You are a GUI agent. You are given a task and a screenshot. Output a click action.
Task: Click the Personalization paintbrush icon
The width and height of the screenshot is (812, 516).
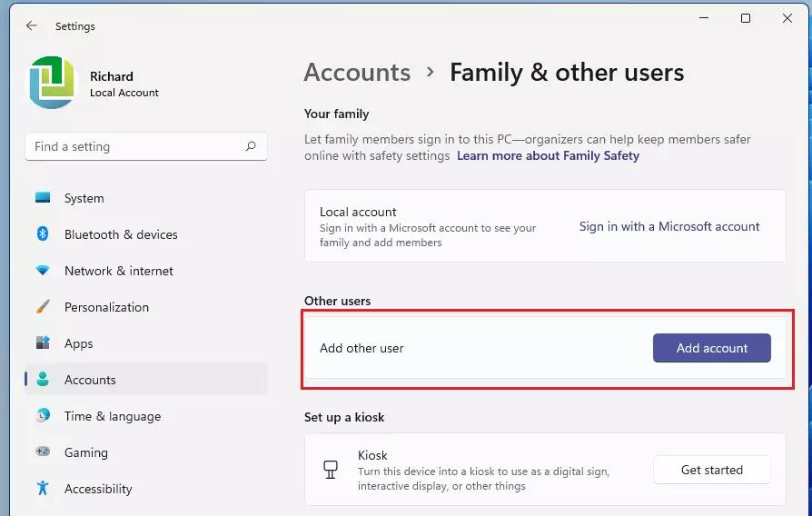(x=43, y=307)
